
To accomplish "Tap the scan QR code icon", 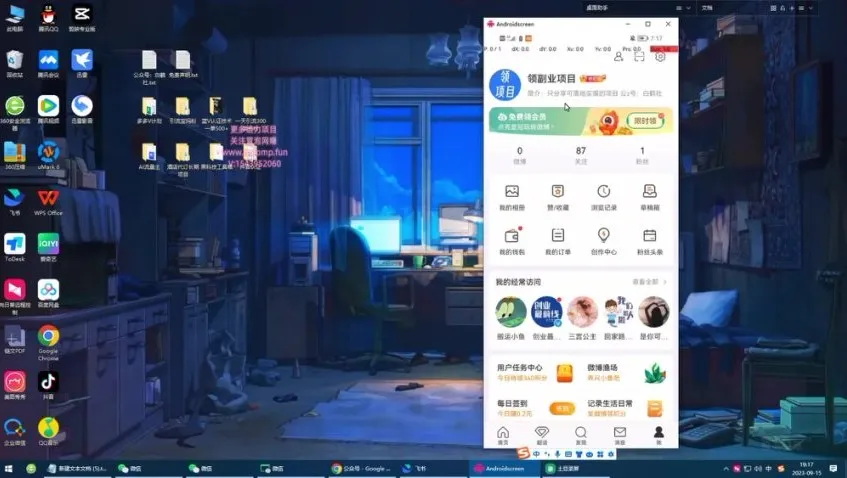I will click(x=639, y=57).
